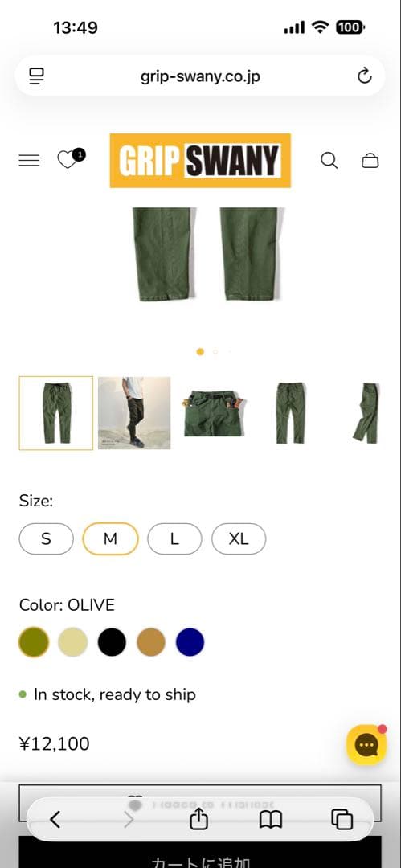Screen dimensions: 401x868
Task: Click the GRIP SWANY logo
Action: (x=200, y=161)
